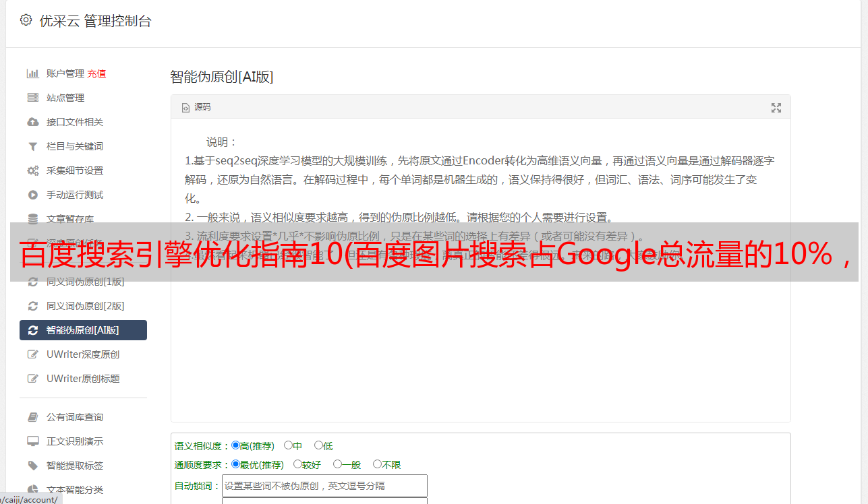Open 手动运行测试 in the sidebar

(x=75, y=195)
